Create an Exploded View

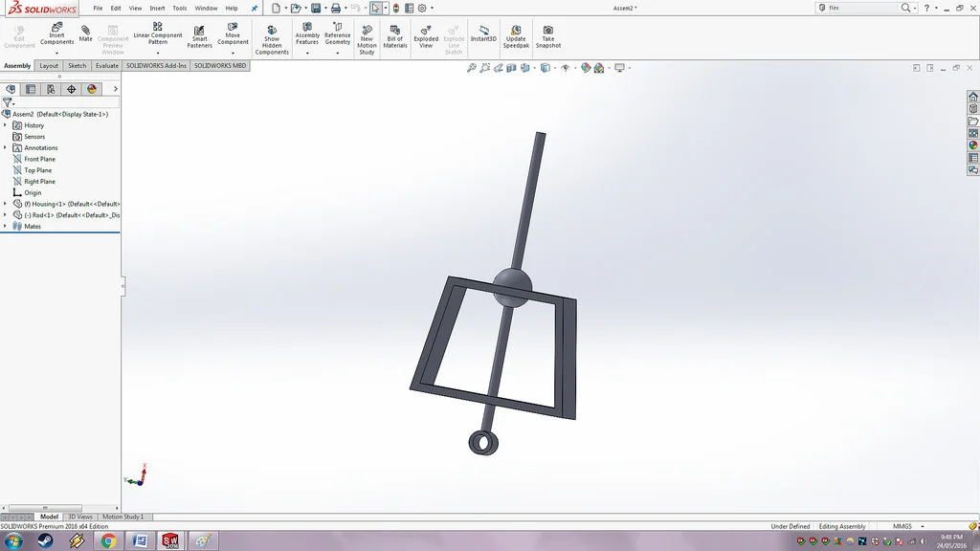(x=426, y=37)
